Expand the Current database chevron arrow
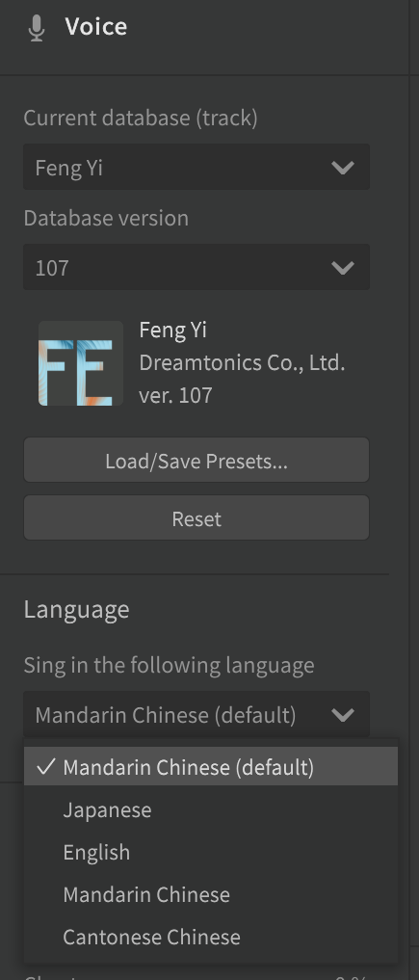Screen dimensions: 419x980 tap(343, 168)
